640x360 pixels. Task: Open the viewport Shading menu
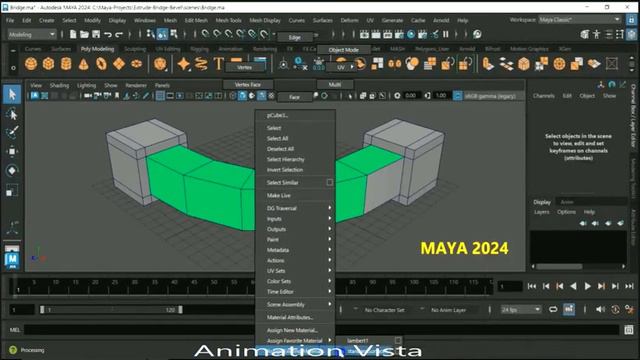[59, 85]
